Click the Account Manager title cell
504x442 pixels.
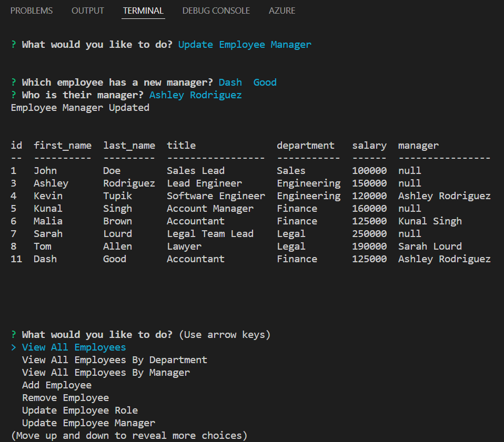210,209
